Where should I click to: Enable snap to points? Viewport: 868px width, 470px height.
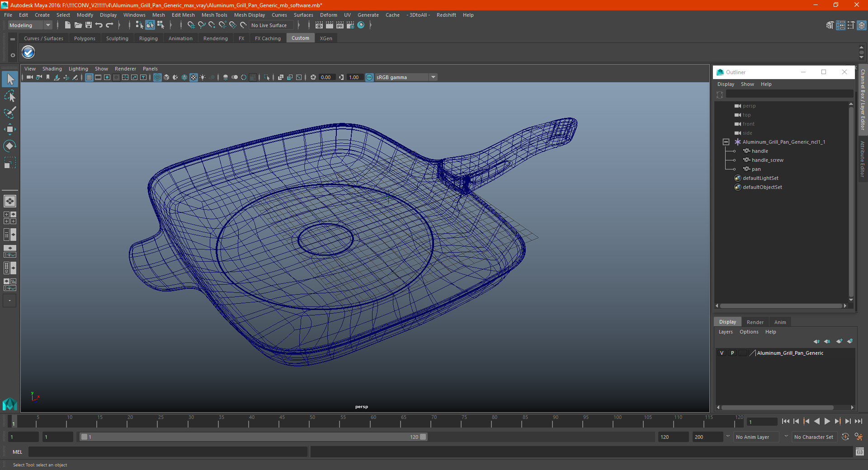point(212,25)
